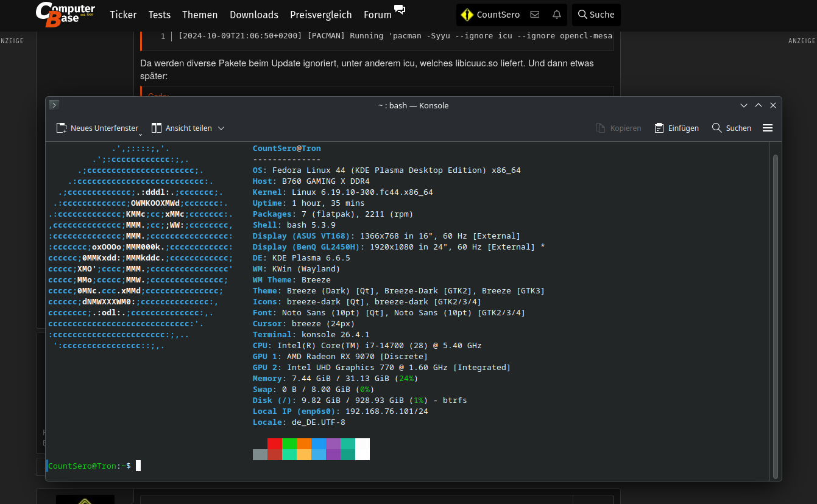The width and height of the screenshot is (817, 504).
Task: Click the 'Uptime: 1 hour, 35 mins' line
Action: [x=309, y=203]
